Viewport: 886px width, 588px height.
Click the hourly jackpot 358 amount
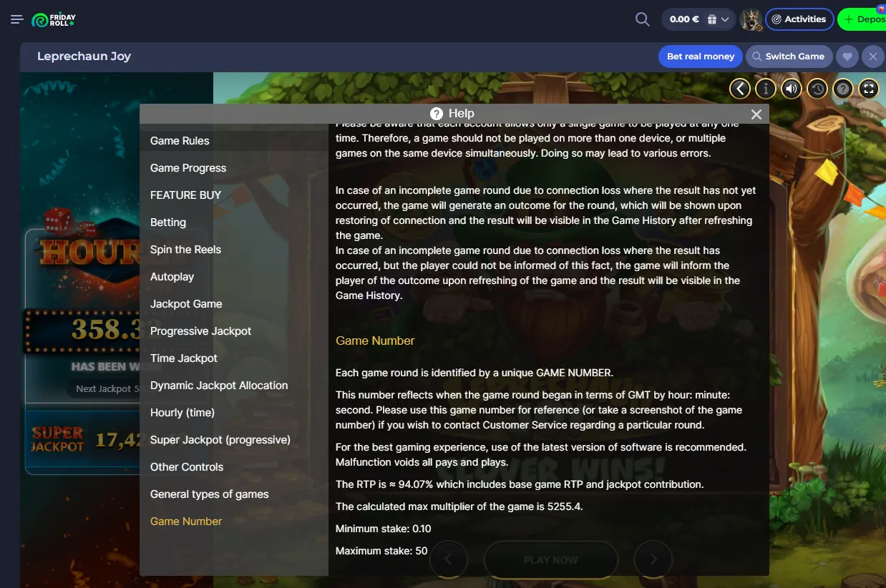pos(105,330)
